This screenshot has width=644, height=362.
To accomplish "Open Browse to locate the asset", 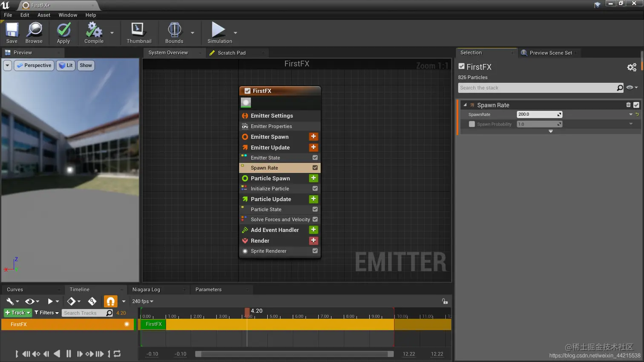I will (34, 33).
